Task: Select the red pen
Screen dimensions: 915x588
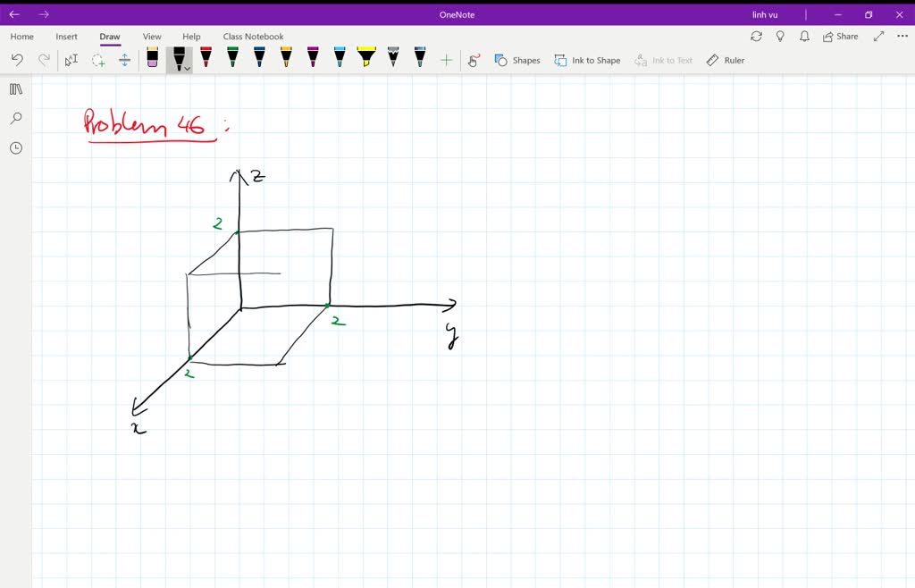Action: click(x=205, y=58)
